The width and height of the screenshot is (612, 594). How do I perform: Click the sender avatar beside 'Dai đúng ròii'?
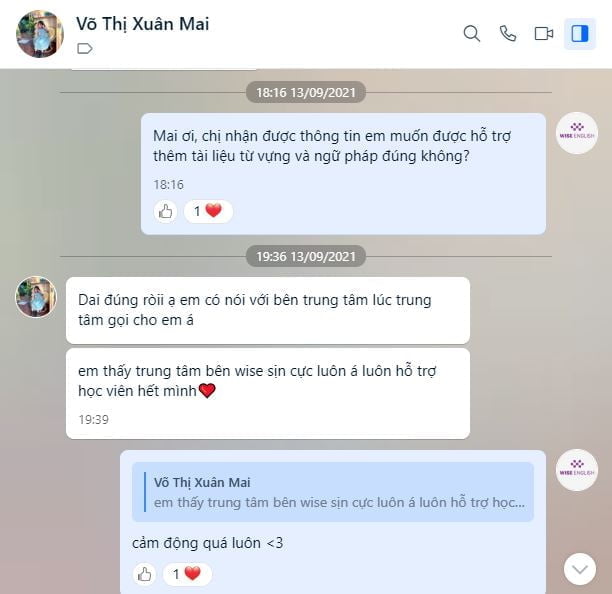coord(36,297)
